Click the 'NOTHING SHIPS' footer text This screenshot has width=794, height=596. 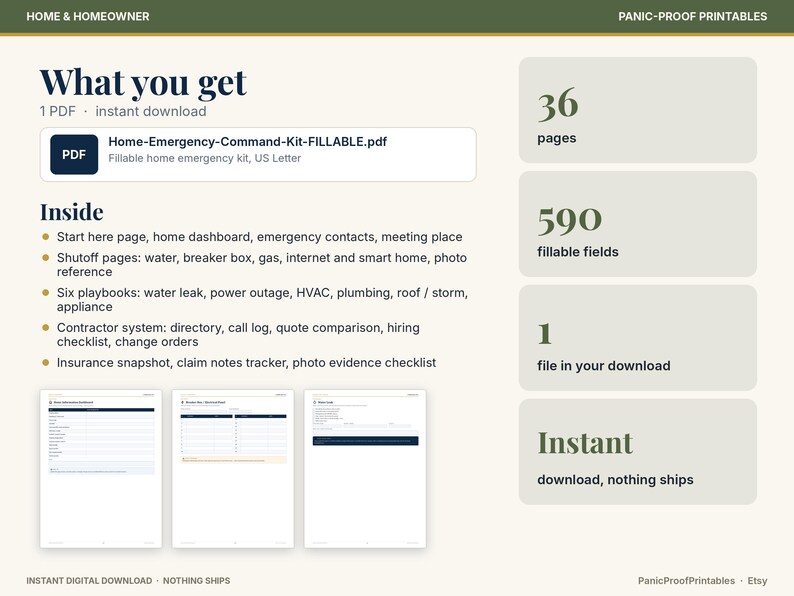coord(196,581)
